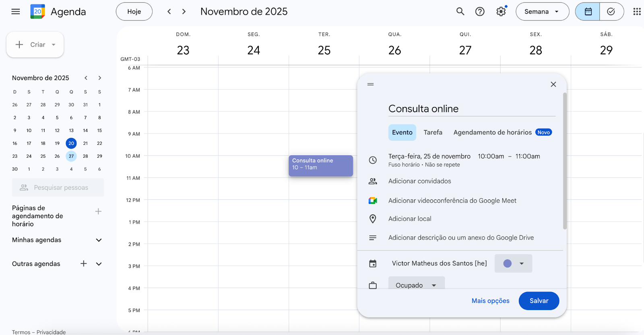644x335 pixels.
Task: Select the Consulta online event block
Action: pos(321,166)
